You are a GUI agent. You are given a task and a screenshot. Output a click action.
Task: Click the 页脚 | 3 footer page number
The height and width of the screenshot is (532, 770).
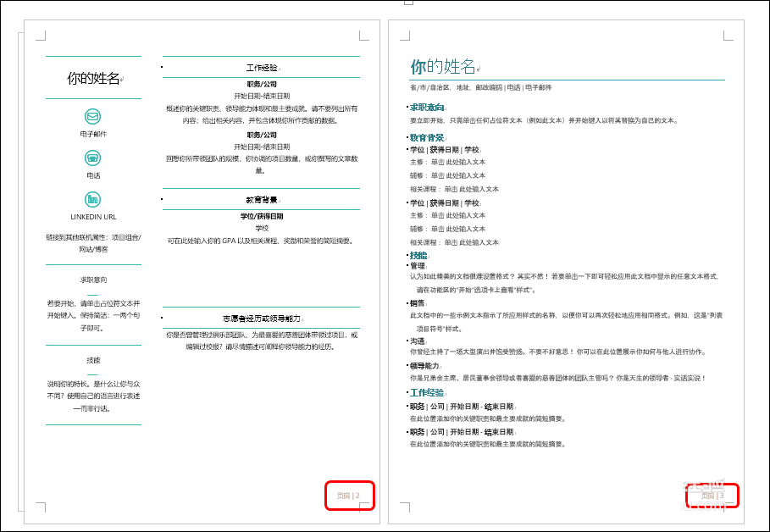pyautogui.click(x=712, y=496)
